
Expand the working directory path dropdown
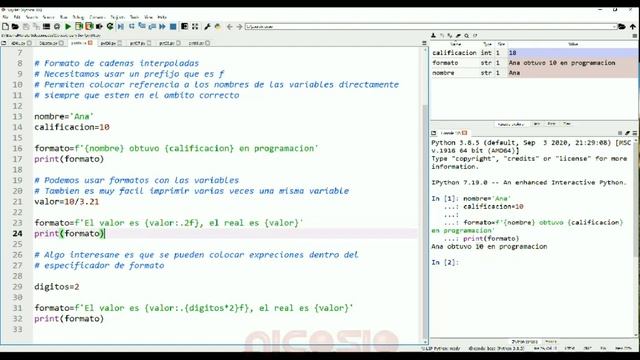pos(614,27)
